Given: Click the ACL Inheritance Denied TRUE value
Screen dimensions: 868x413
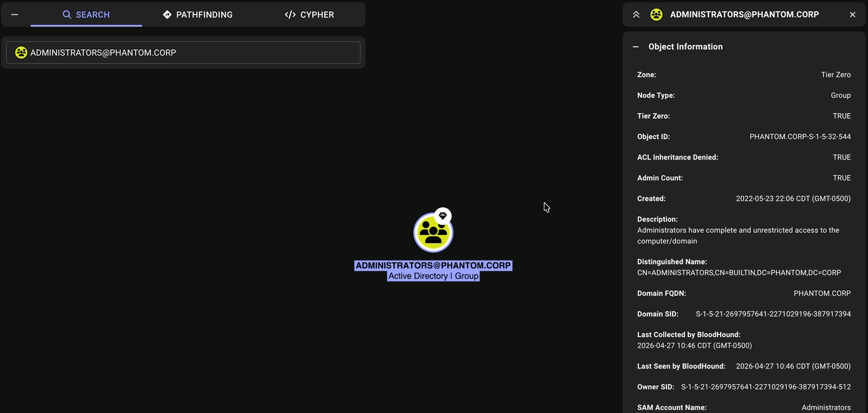Looking at the screenshot, I should click(x=842, y=157).
